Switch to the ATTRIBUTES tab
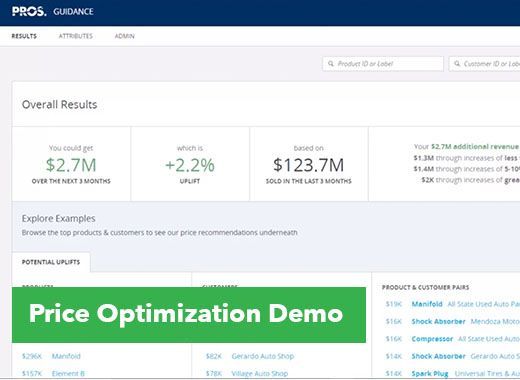The height and width of the screenshot is (380, 520). pos(76,36)
